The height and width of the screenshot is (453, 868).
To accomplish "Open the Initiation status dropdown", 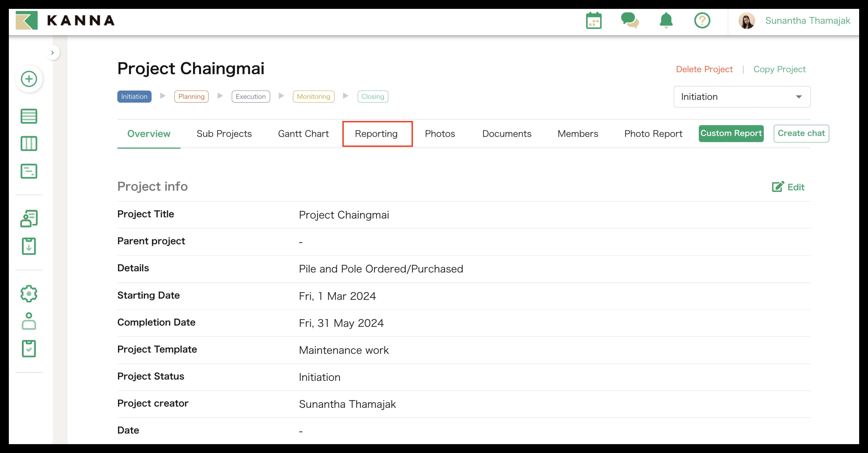I will click(742, 97).
